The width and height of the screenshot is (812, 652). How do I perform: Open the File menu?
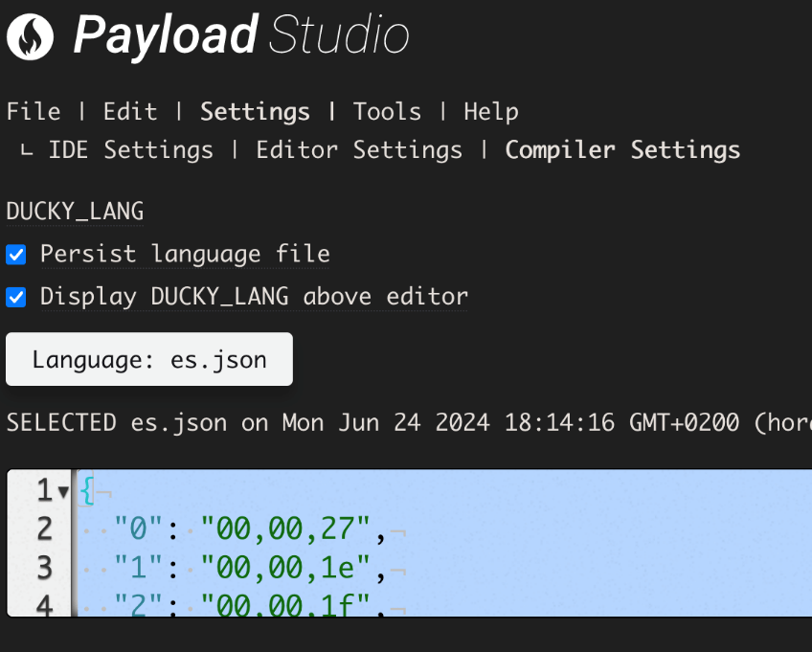(x=34, y=112)
